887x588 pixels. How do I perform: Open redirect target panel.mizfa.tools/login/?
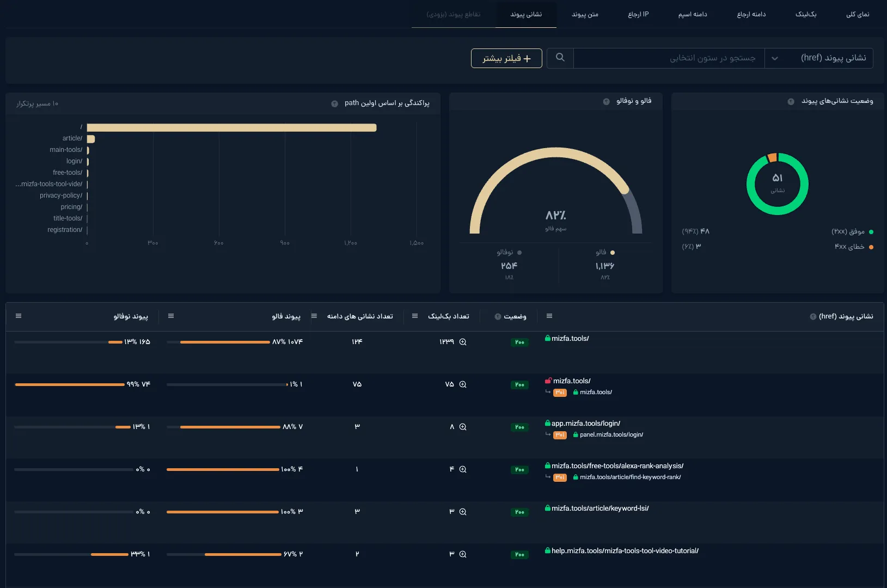[x=611, y=434]
